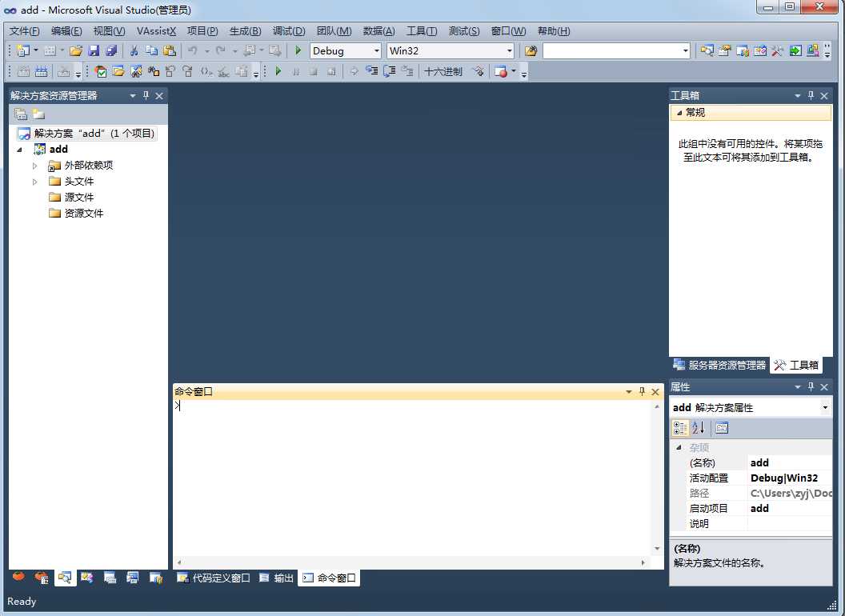Open the 文件(F) menu

(25, 31)
